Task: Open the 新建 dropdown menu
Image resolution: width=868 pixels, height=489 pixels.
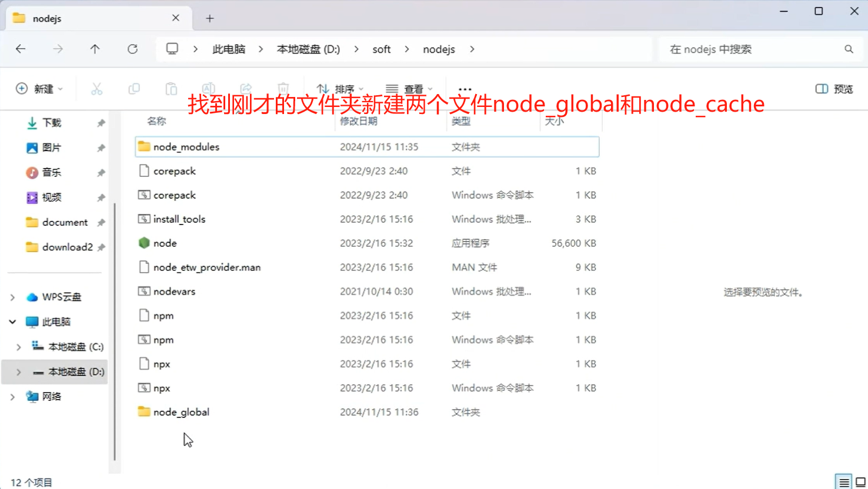Action: (39, 89)
